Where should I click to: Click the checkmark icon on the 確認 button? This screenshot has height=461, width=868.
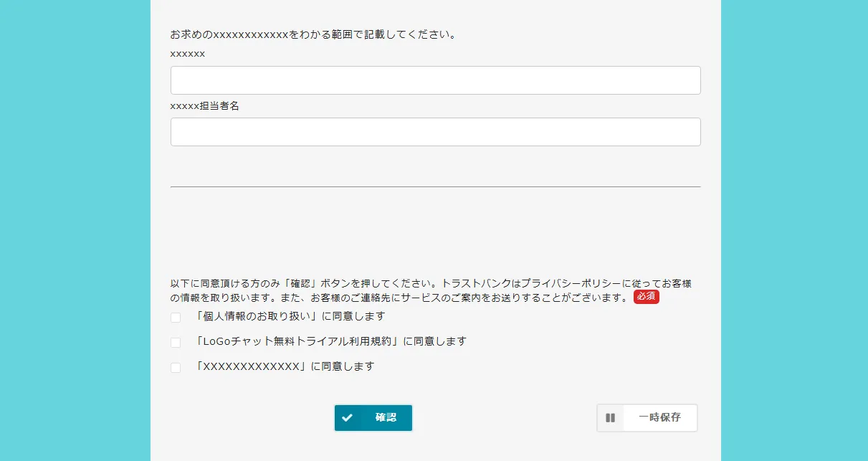tap(348, 418)
